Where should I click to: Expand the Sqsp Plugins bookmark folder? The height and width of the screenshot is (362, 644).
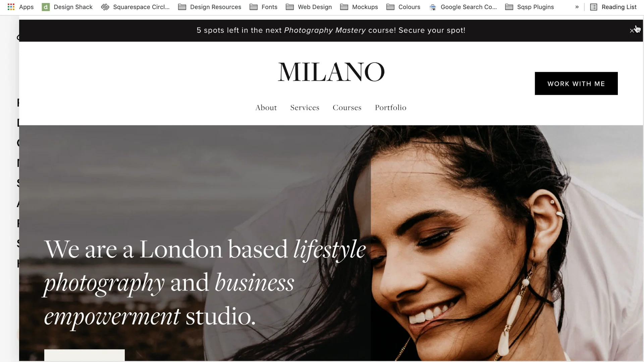pos(529,7)
